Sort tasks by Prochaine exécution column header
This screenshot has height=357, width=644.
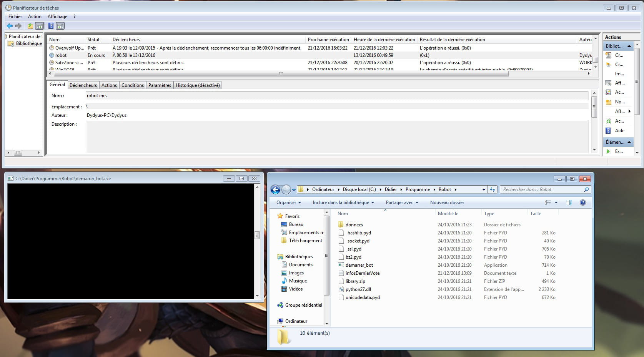[x=328, y=40]
